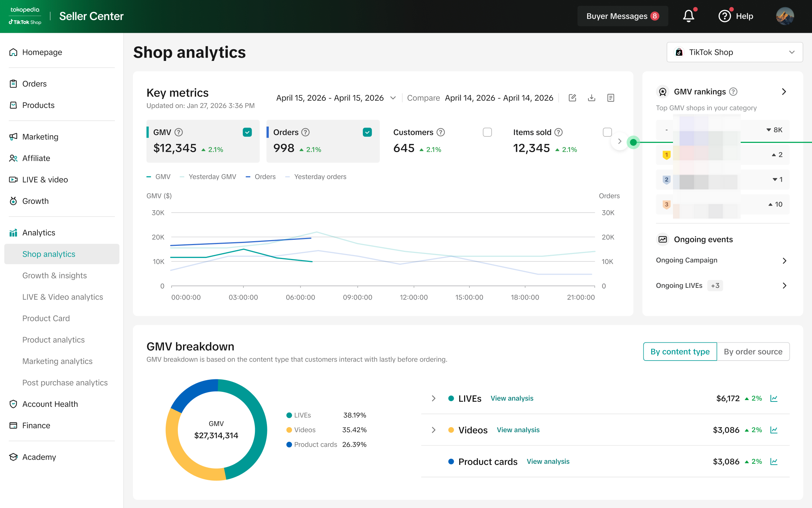Open Ongoing Campaign chevron
Screen dimensions: 812x508
(784, 260)
